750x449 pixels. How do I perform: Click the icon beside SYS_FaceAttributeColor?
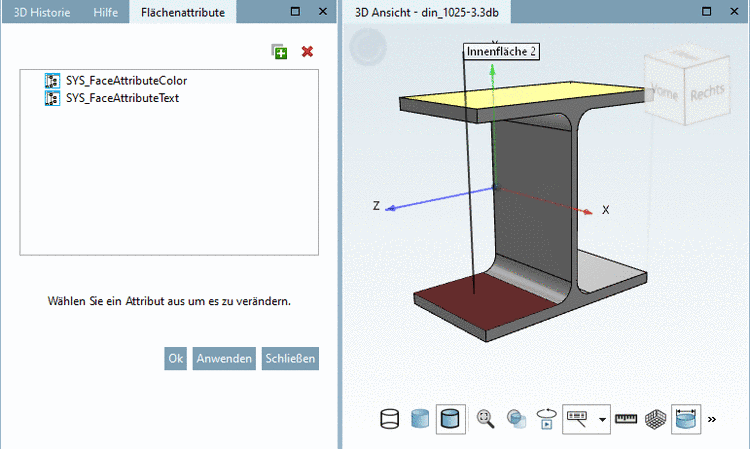(x=52, y=80)
